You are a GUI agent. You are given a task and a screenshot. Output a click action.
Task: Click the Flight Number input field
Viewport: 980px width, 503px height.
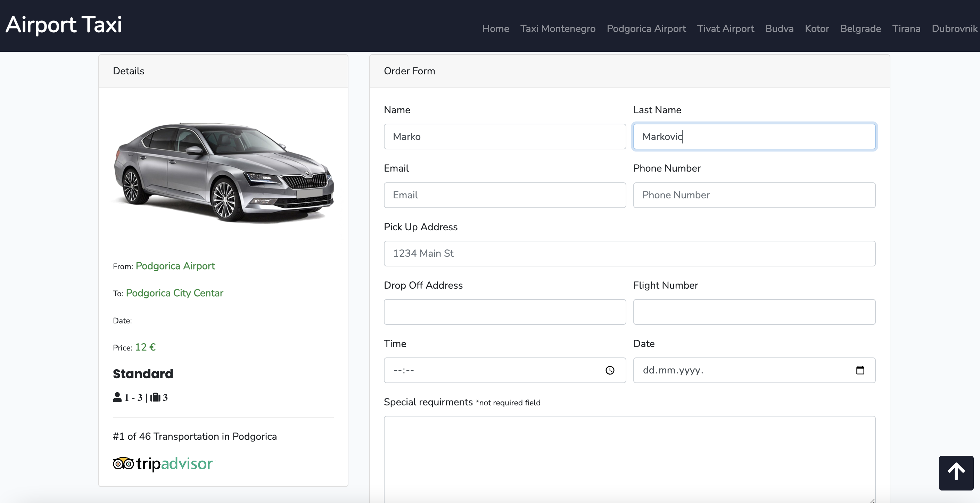point(754,312)
